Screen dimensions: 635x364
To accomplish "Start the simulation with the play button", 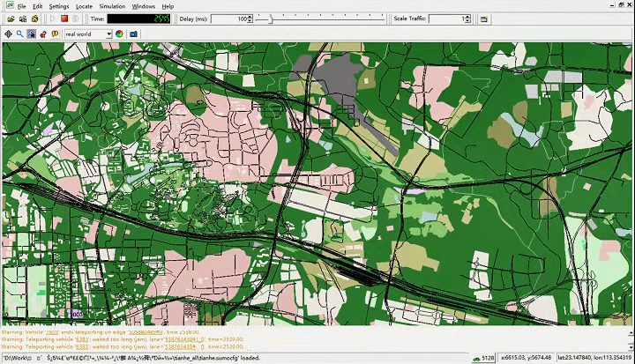I will [x=53, y=19].
